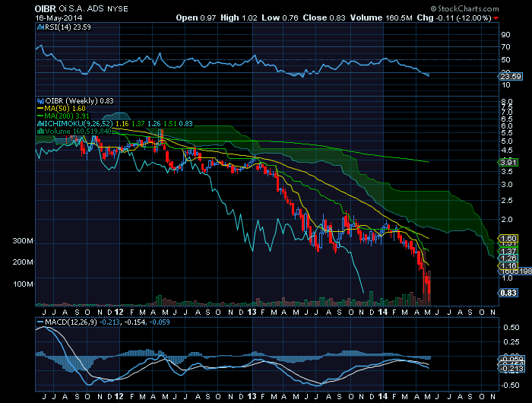Click the Volume legend bar icon
Screen dimensions: 532x403
coord(41,132)
